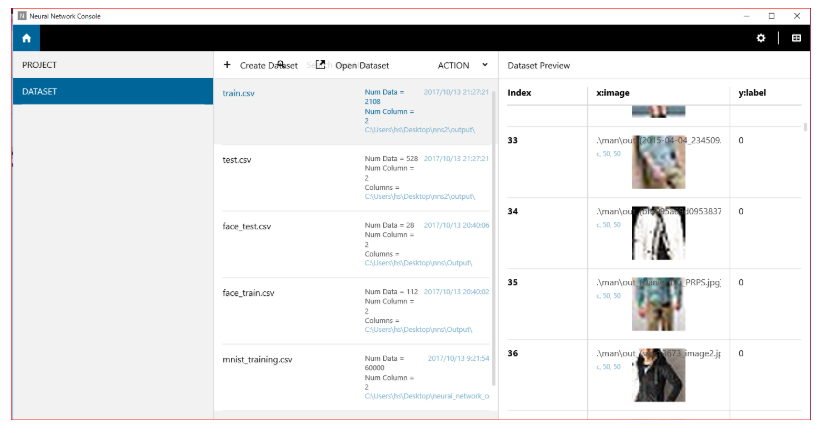828x433 pixels.
Task: Open the test.csv dataset entry
Action: pos(238,160)
